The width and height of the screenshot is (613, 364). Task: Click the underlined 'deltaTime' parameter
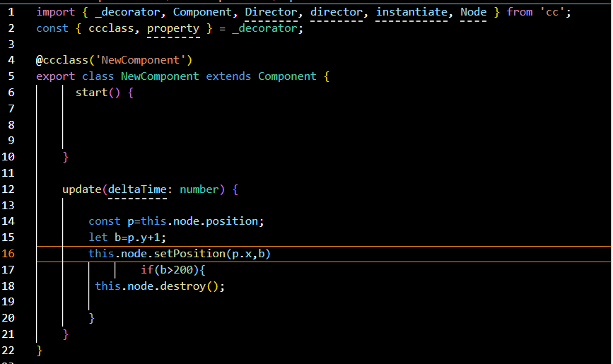click(x=137, y=189)
